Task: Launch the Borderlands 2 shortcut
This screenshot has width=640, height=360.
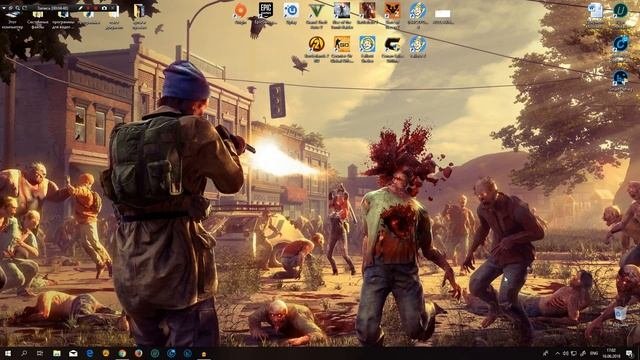Action: pyautogui.click(x=316, y=49)
